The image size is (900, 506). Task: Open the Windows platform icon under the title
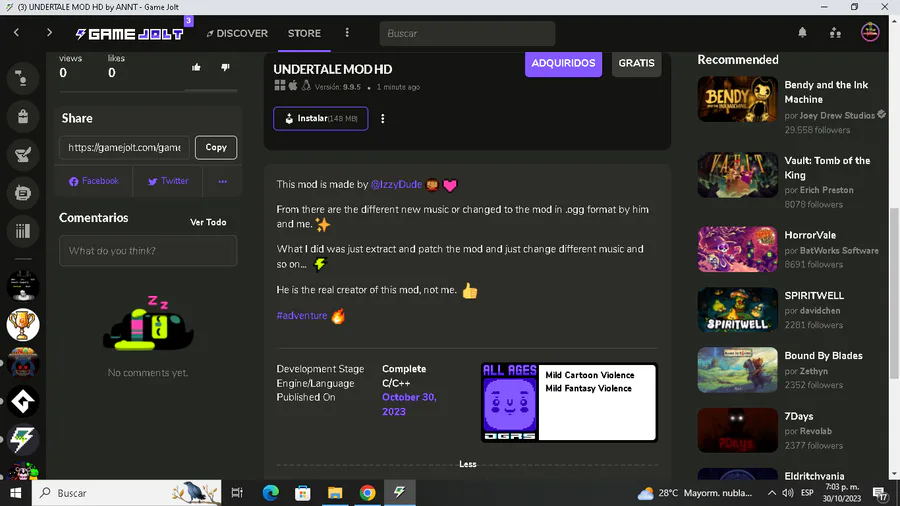280,86
